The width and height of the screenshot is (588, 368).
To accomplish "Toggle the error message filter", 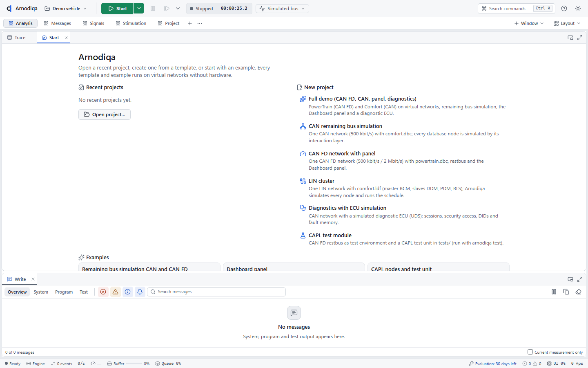I will tap(103, 292).
